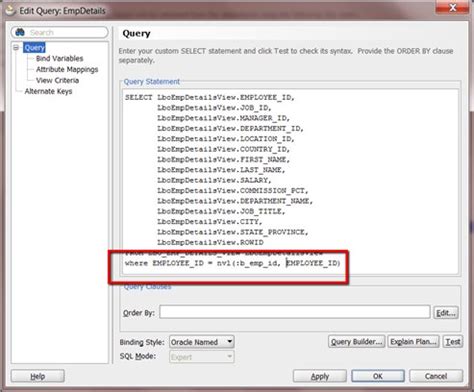Click inside the Query Statement text area
Viewport: 474px width, 392px height.
[290, 182]
